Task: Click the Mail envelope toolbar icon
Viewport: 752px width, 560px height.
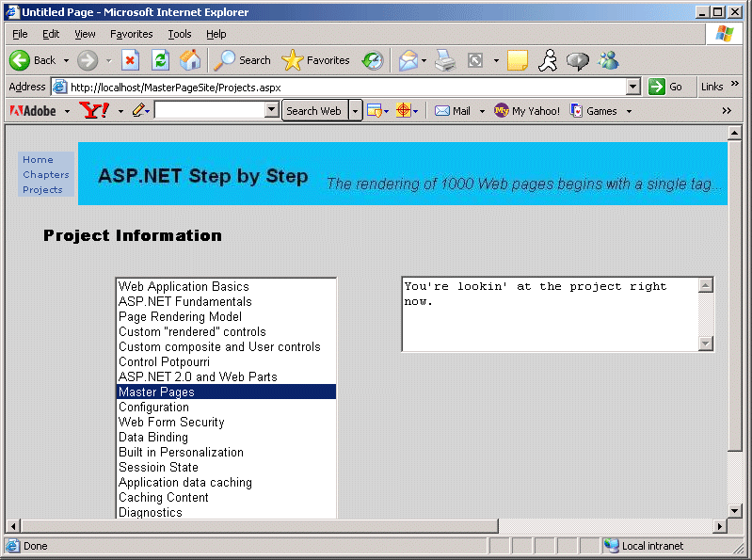Action: click(408, 60)
